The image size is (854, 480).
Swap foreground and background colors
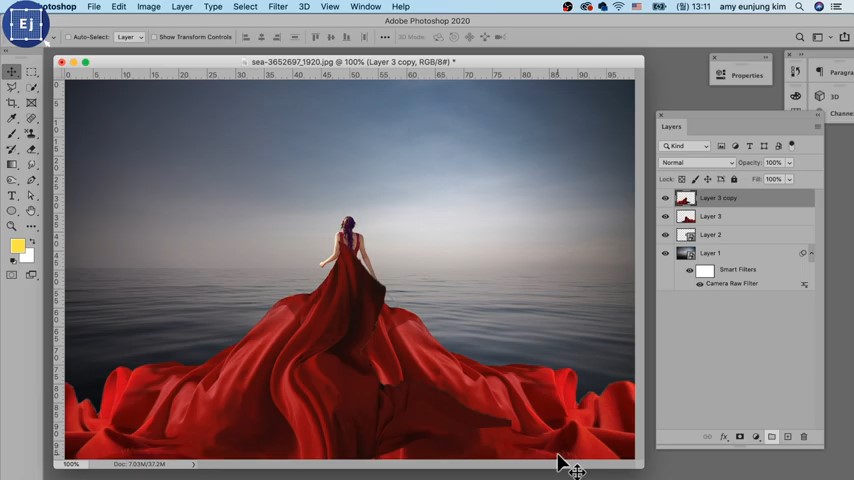pyautogui.click(x=32, y=241)
